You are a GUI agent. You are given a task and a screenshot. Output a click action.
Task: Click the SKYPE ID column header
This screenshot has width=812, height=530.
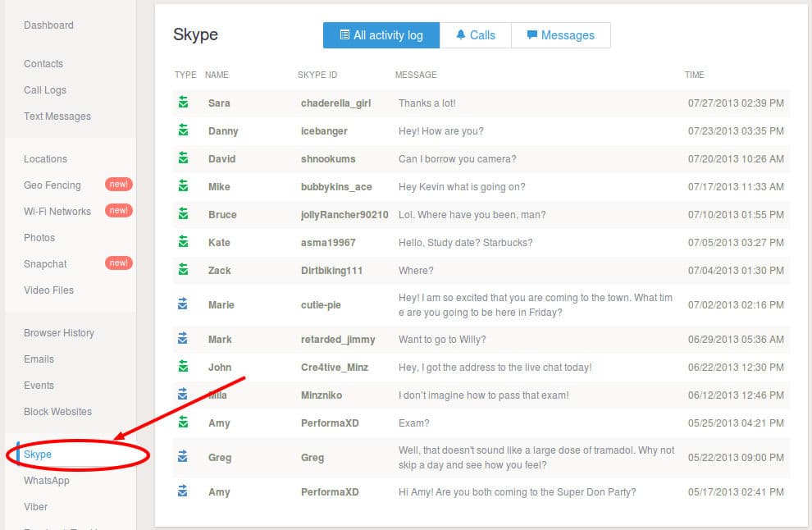[x=317, y=75]
